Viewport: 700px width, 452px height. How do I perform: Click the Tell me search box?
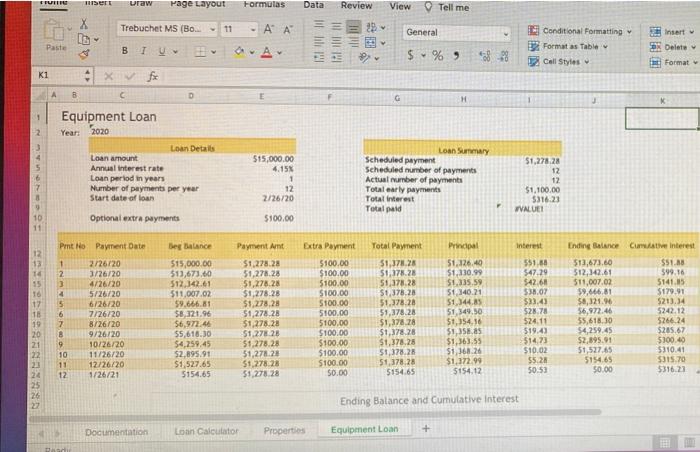pyautogui.click(x=447, y=7)
